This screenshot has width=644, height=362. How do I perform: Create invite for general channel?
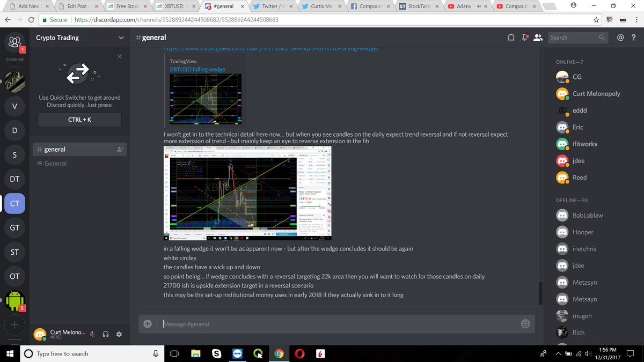pos(120,150)
